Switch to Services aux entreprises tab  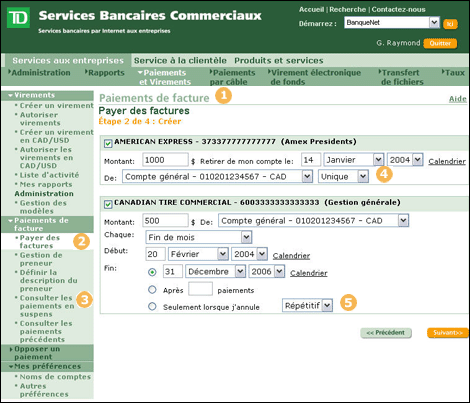click(68, 60)
